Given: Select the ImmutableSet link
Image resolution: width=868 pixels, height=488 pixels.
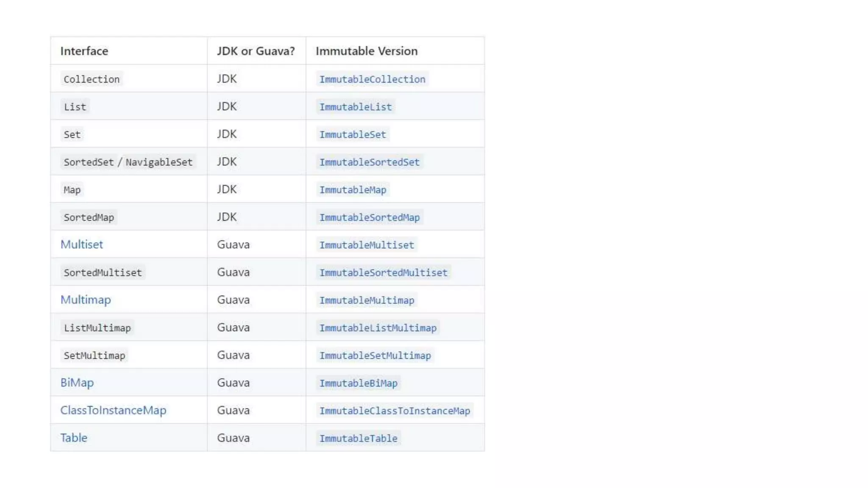Looking at the screenshot, I should (x=353, y=135).
